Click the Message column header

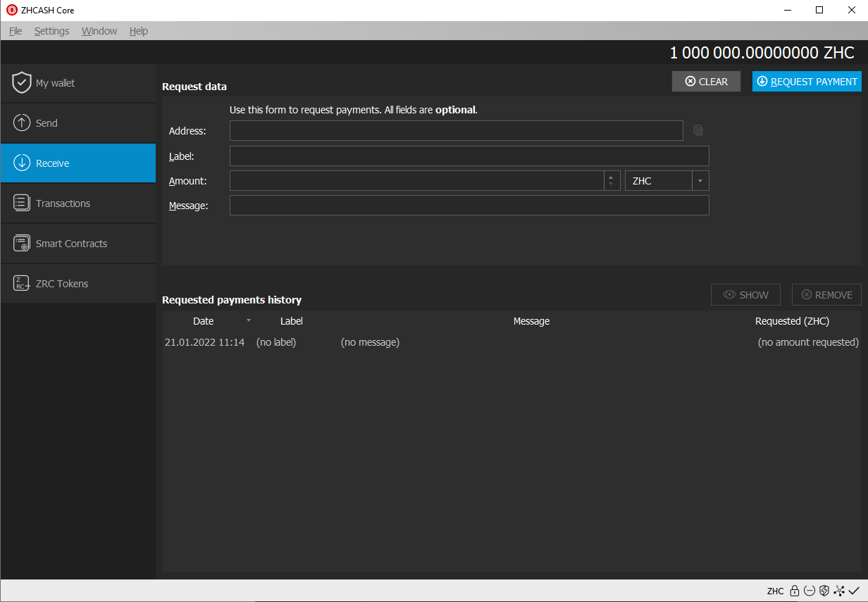coord(531,321)
